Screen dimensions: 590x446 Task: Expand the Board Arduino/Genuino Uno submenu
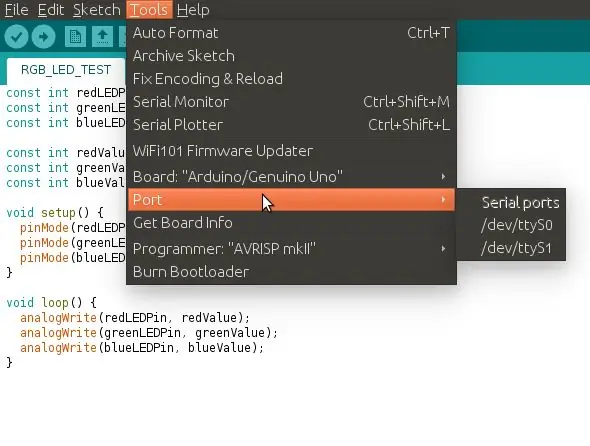291,177
